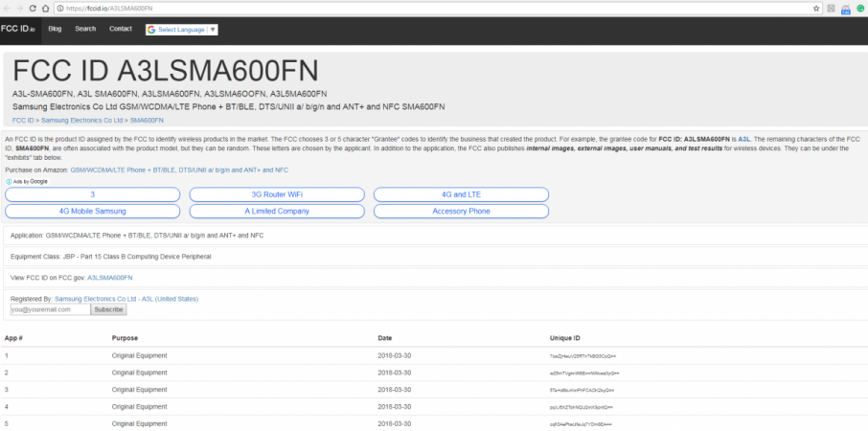
Task: Open the Registered By Samsung A3L link
Action: (x=126, y=299)
